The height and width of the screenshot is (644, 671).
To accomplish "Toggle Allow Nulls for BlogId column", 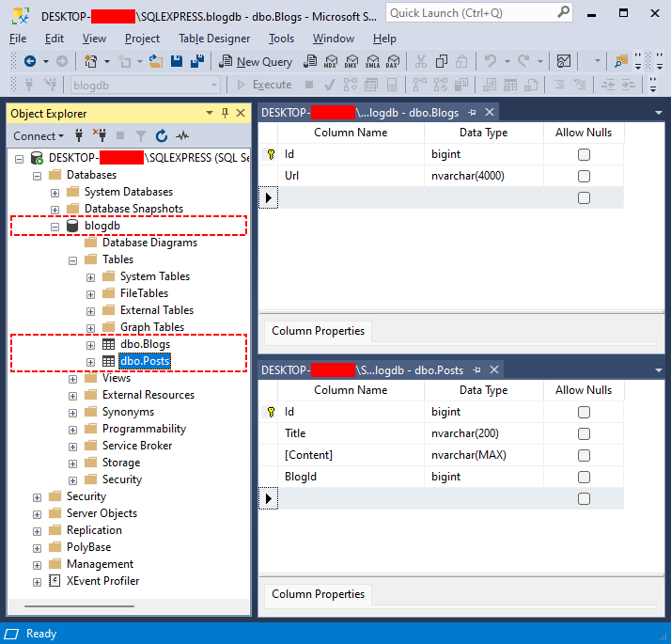I will click(x=584, y=477).
